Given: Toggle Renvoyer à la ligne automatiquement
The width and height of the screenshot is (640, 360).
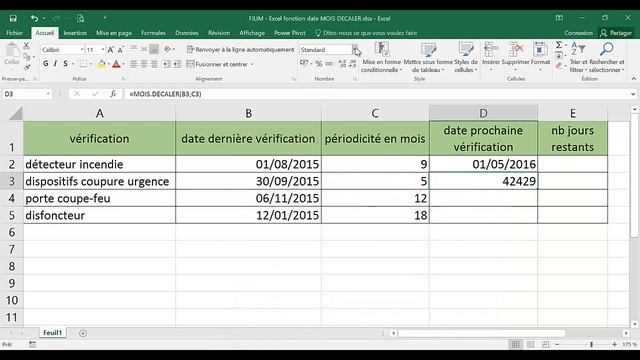Looking at the screenshot, I should point(240,49).
